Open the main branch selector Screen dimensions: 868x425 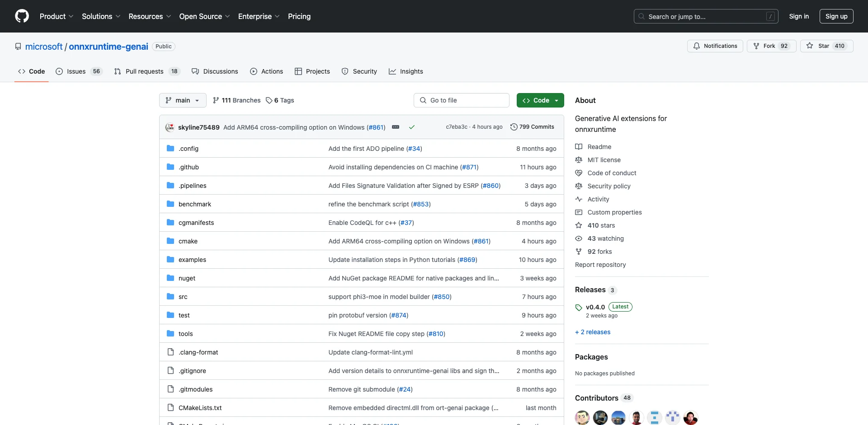(183, 100)
